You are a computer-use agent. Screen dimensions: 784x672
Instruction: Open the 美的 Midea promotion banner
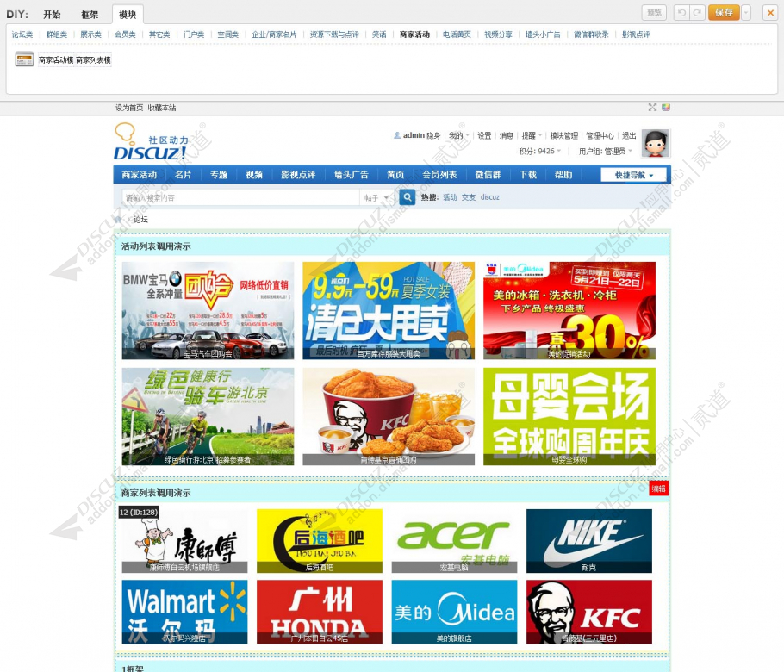[x=569, y=310]
